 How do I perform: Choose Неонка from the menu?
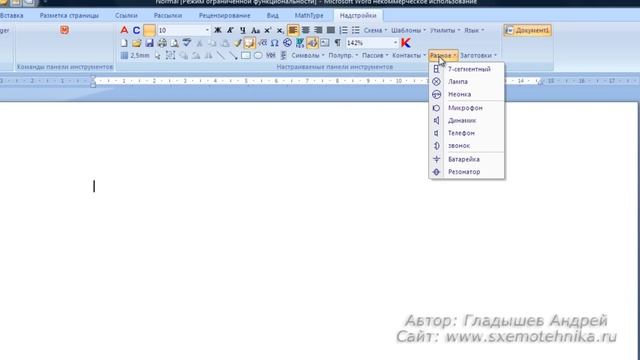(x=467, y=94)
